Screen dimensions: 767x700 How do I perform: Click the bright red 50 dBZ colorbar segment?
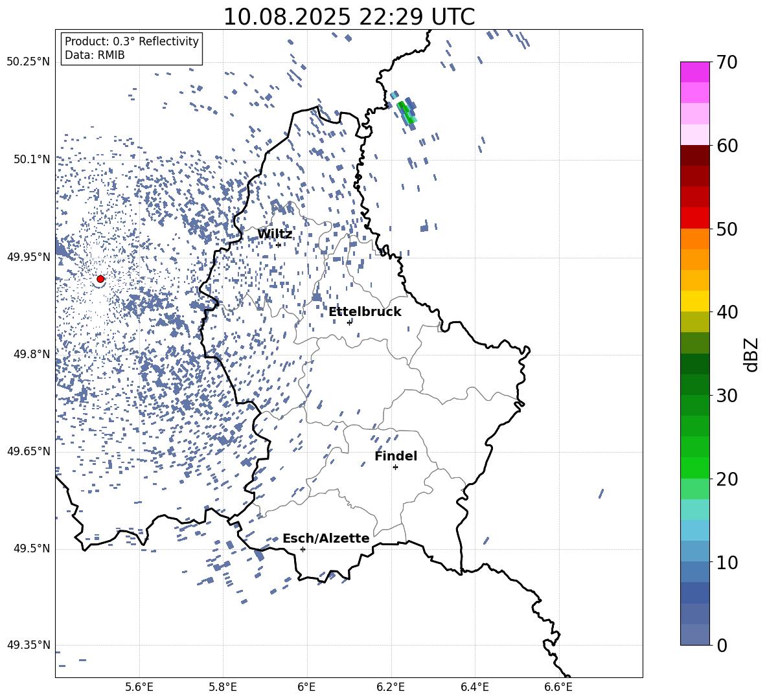click(x=694, y=218)
